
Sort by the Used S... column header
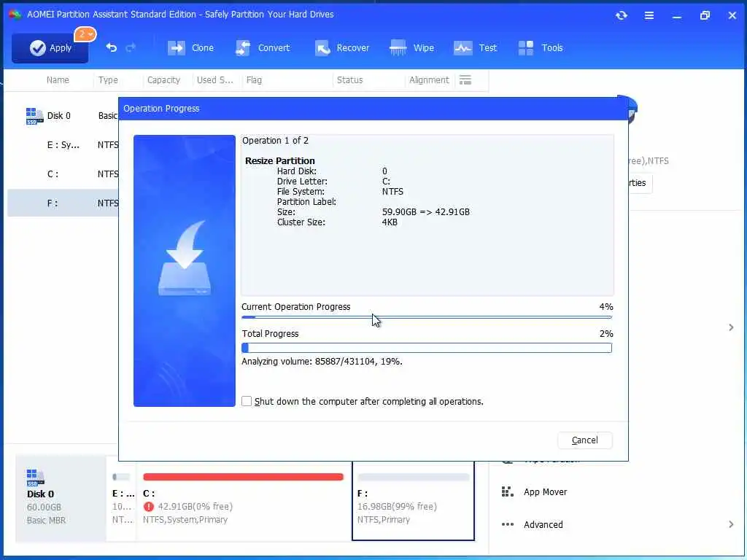(x=215, y=80)
